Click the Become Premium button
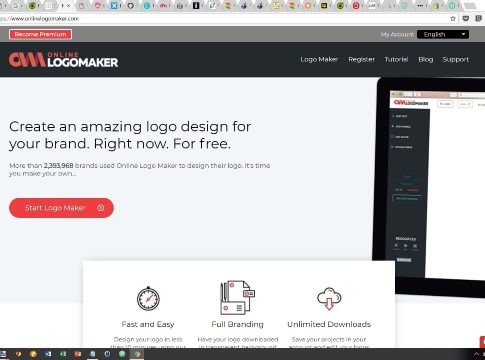Viewport: 485px width, 360px height. pyautogui.click(x=40, y=34)
